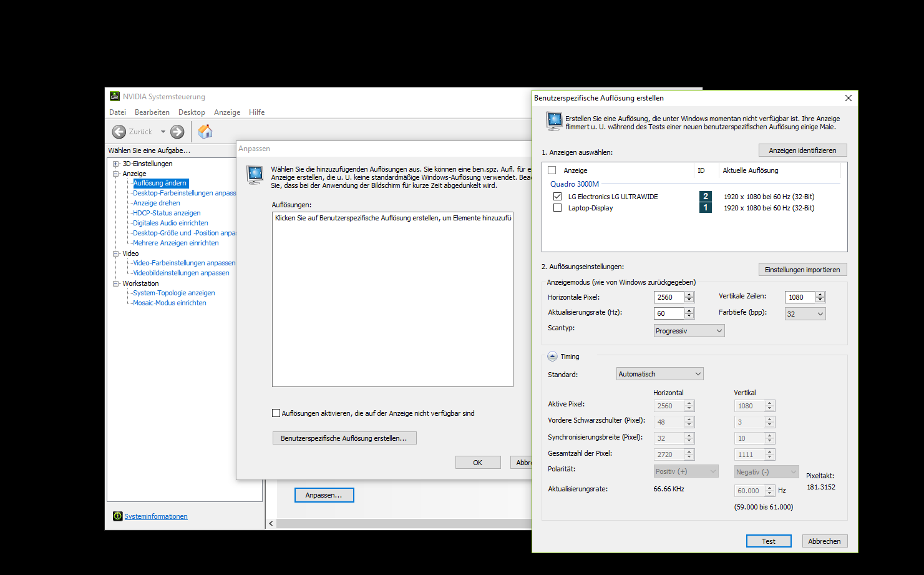The width and height of the screenshot is (924, 575).
Task: Open System-Topologie anzeigen
Action: click(x=174, y=293)
